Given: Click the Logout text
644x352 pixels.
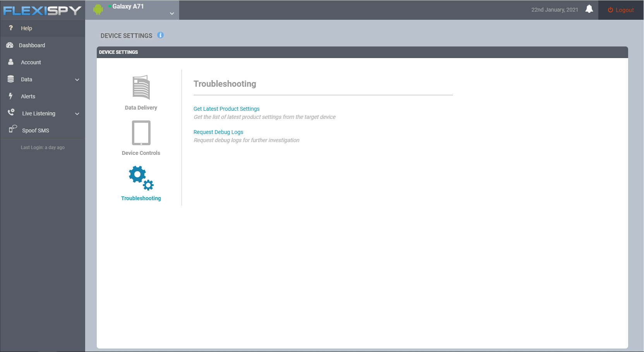Looking at the screenshot, I should point(625,10).
